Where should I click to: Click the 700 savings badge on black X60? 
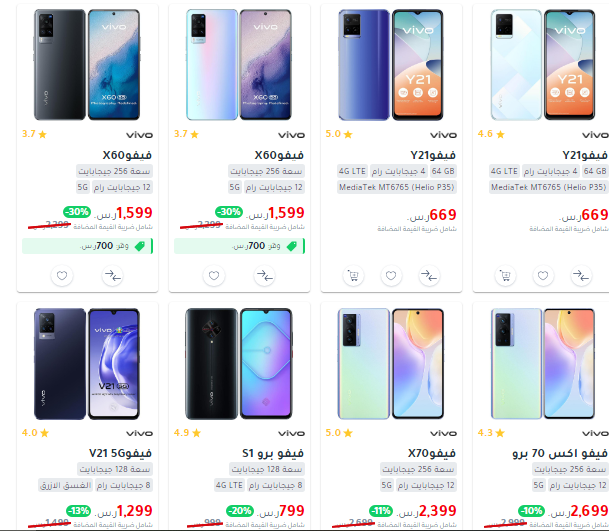click(87, 246)
